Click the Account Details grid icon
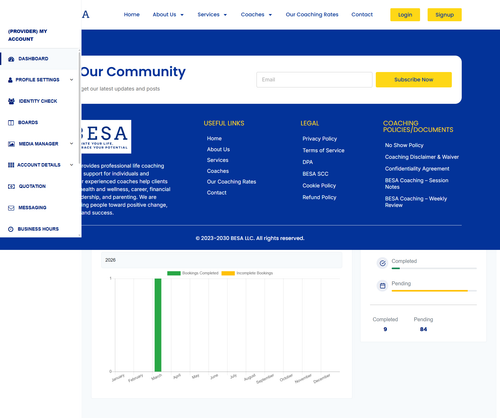Image resolution: width=500 pixels, height=418 pixels. (x=11, y=165)
